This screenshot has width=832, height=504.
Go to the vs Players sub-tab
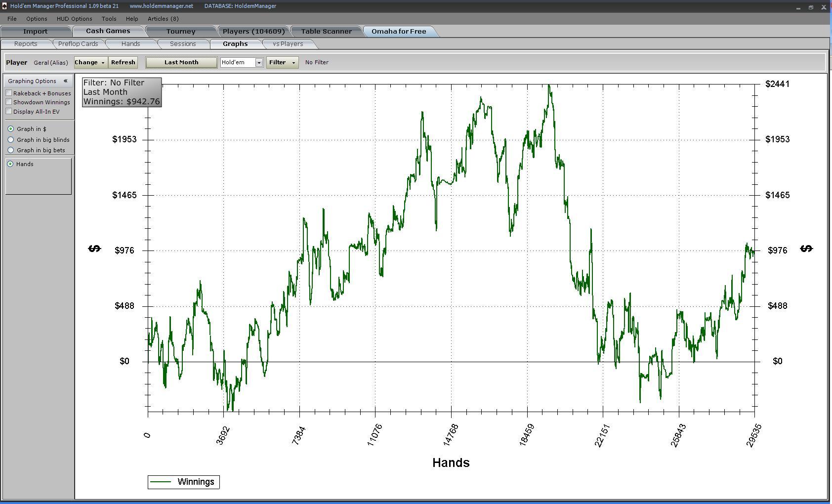click(288, 44)
